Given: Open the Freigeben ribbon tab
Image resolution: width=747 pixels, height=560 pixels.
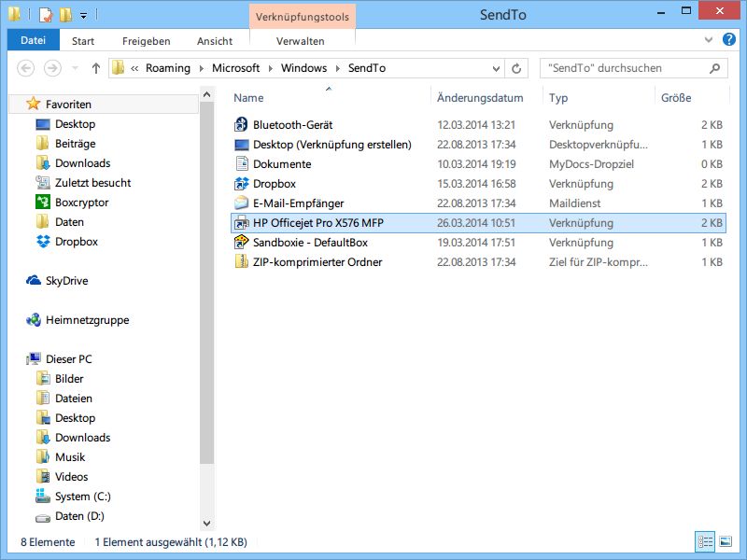Looking at the screenshot, I should pos(147,41).
